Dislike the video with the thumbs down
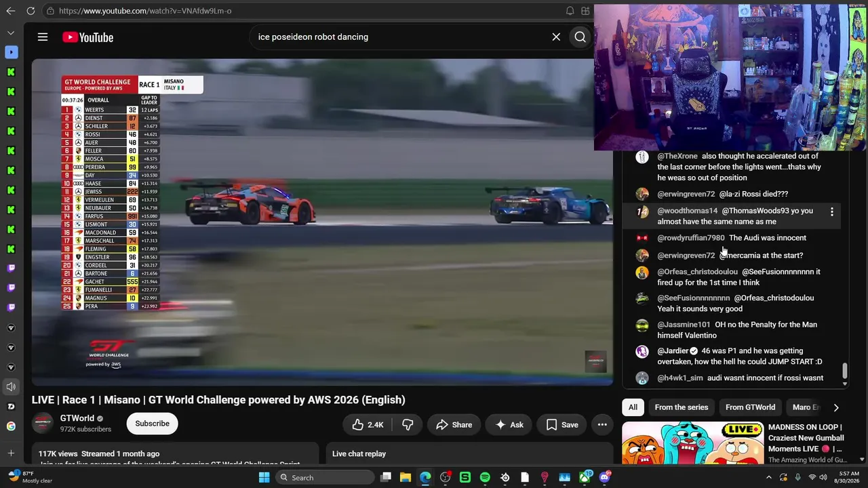The height and width of the screenshot is (488, 868). click(408, 425)
